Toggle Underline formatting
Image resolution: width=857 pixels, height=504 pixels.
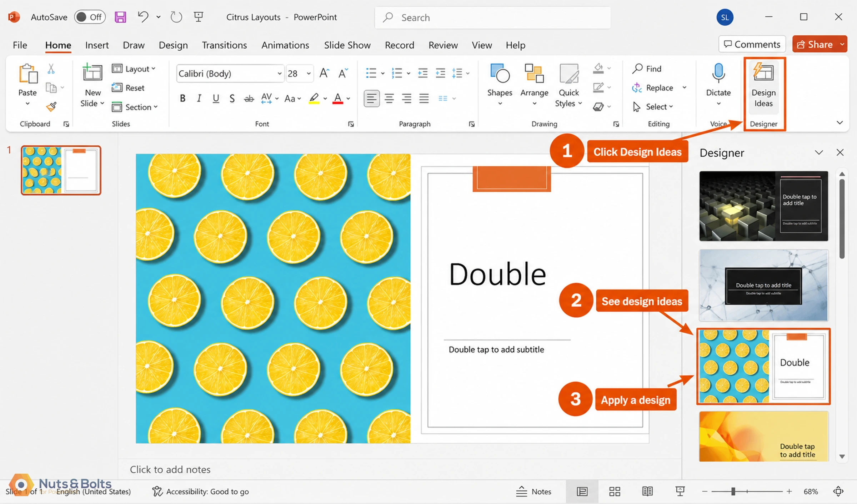(216, 99)
